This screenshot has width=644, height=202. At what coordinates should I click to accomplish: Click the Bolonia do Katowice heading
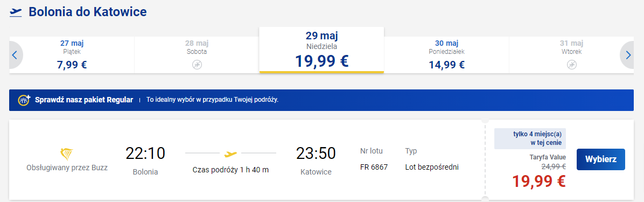tap(87, 12)
